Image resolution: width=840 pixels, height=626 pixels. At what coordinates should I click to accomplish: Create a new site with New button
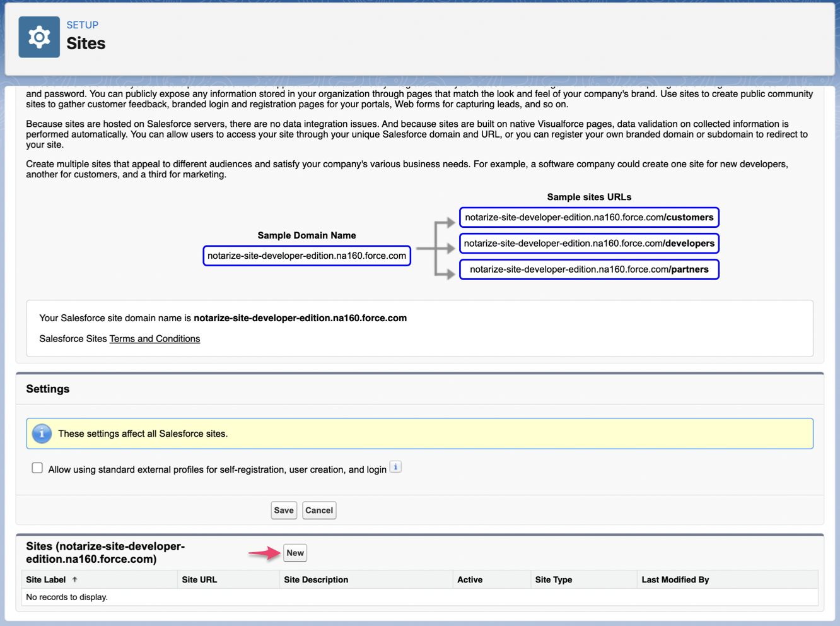coord(295,553)
